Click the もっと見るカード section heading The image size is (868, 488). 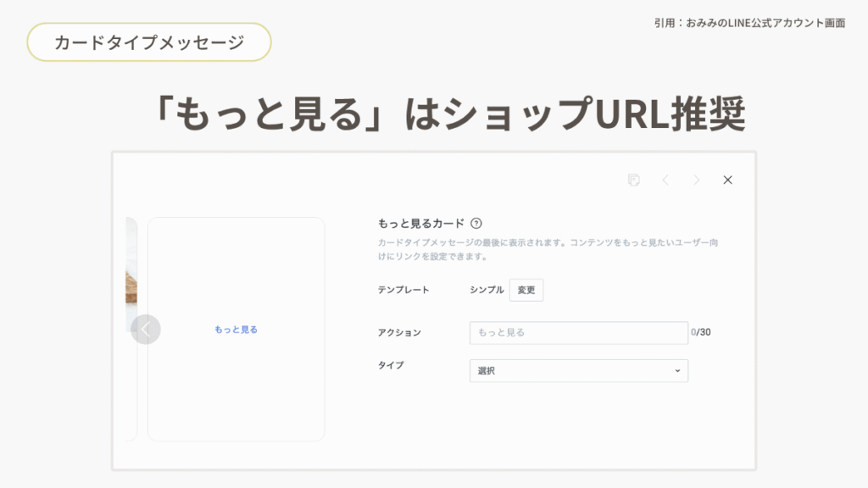point(420,224)
